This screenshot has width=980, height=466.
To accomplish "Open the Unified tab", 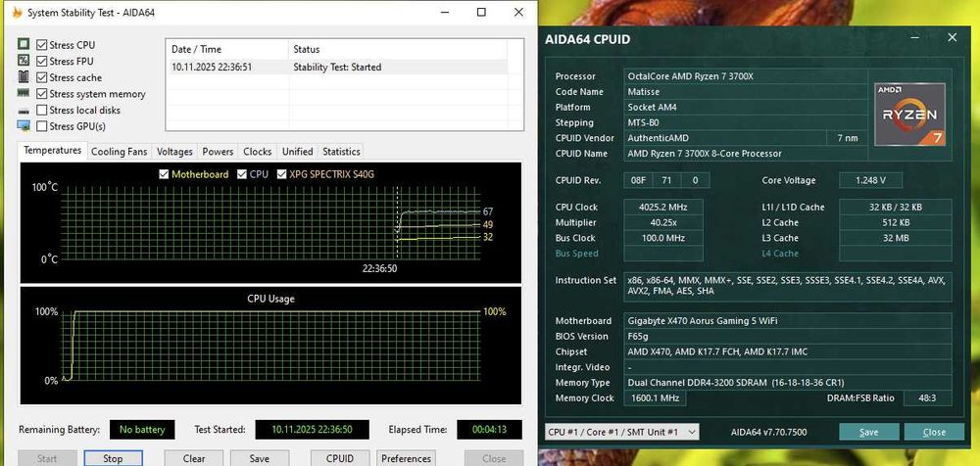I will pos(298,151).
